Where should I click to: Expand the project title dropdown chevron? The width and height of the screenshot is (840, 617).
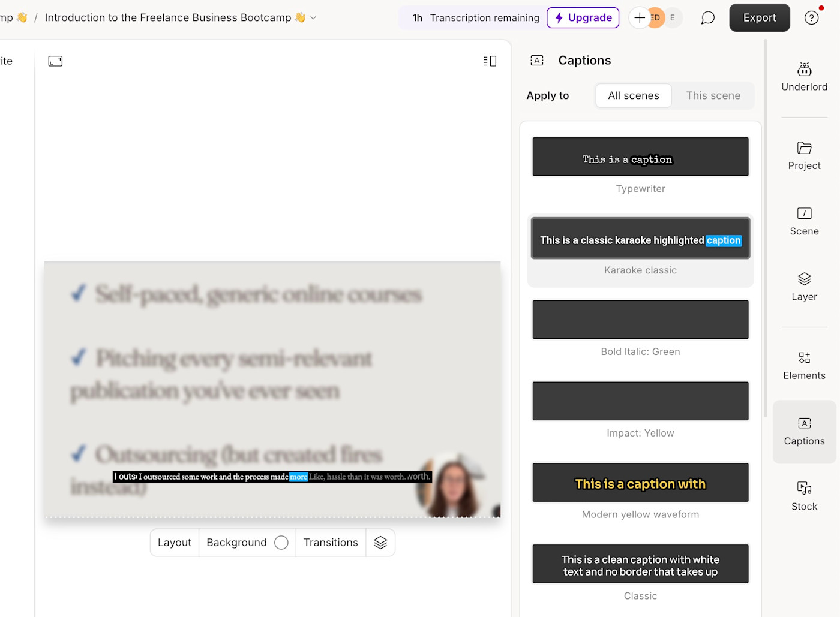point(313,18)
